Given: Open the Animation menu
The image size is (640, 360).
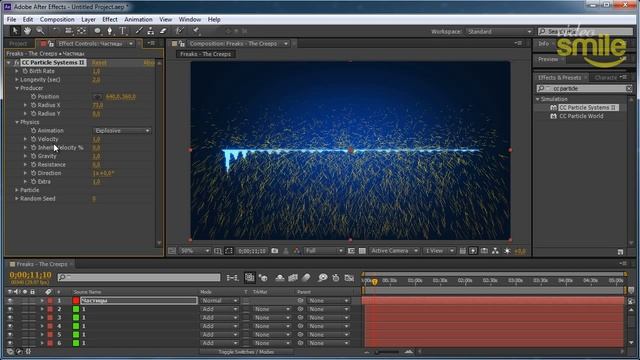Looking at the screenshot, I should (x=138, y=19).
